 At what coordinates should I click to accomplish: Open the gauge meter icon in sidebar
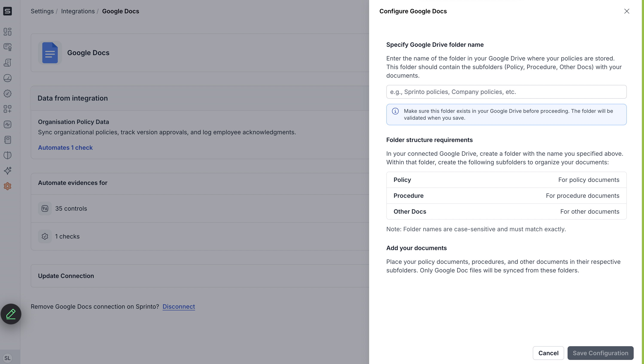[8, 78]
